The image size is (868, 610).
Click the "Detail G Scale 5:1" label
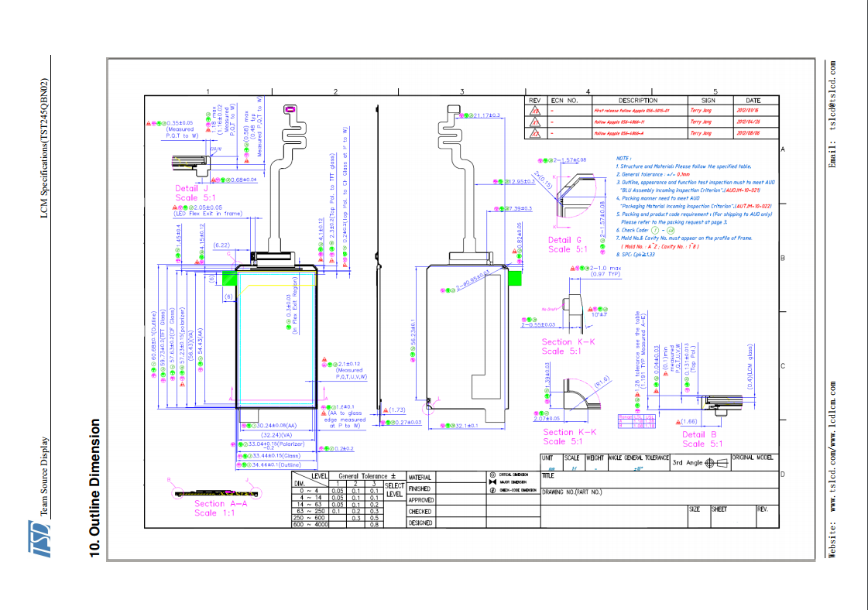coord(569,245)
